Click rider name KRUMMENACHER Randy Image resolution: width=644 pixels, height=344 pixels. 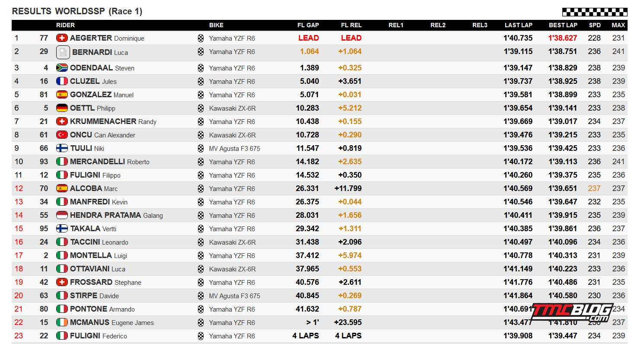pyautogui.click(x=113, y=121)
